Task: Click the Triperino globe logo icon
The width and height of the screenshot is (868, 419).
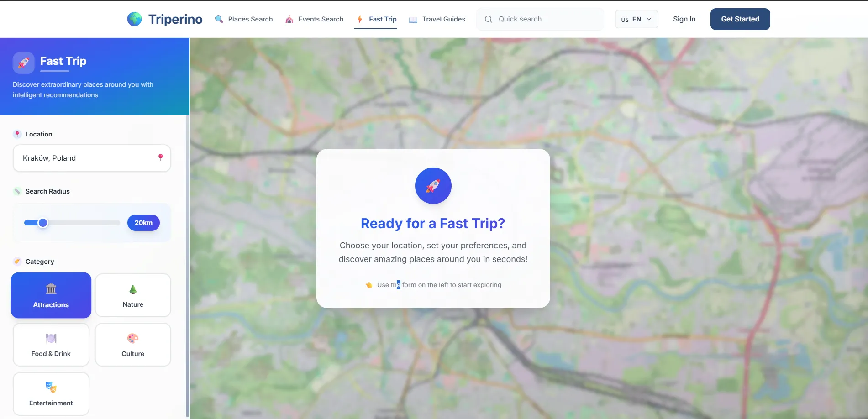Action: click(134, 19)
